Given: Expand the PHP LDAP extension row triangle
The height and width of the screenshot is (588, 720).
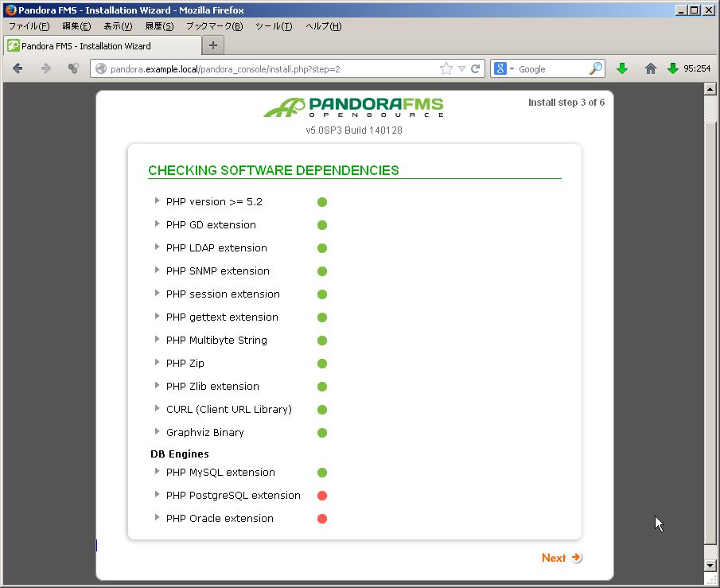Looking at the screenshot, I should tap(157, 247).
